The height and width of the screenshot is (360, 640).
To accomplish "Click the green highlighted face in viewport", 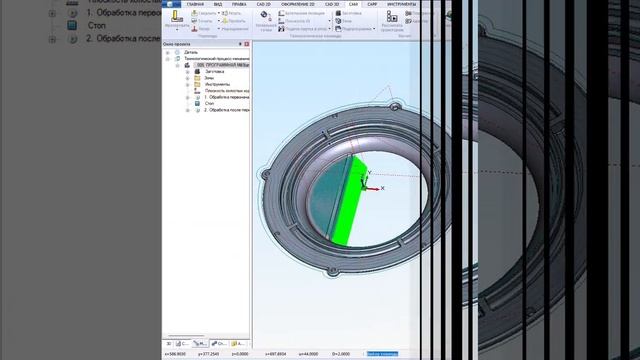I will tap(349, 200).
